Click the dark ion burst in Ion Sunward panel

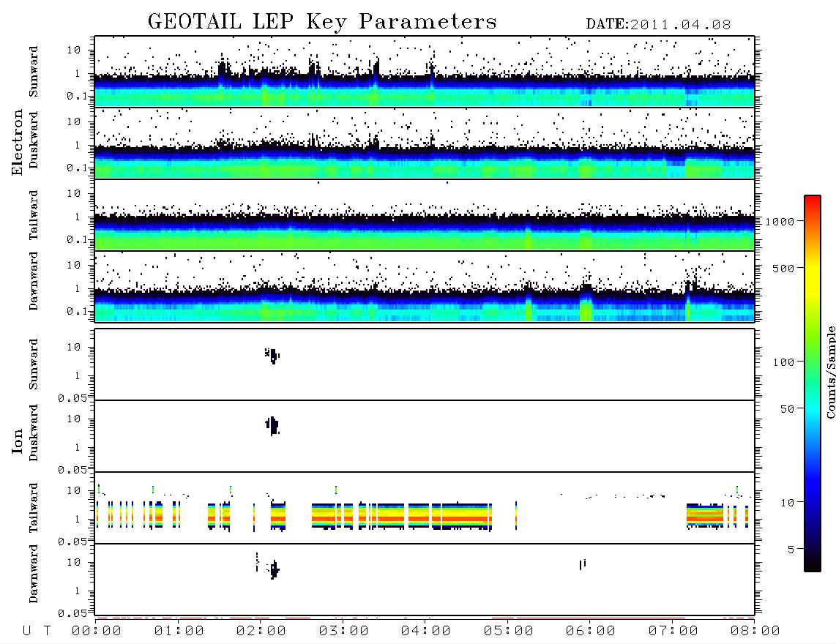pyautogui.click(x=272, y=355)
